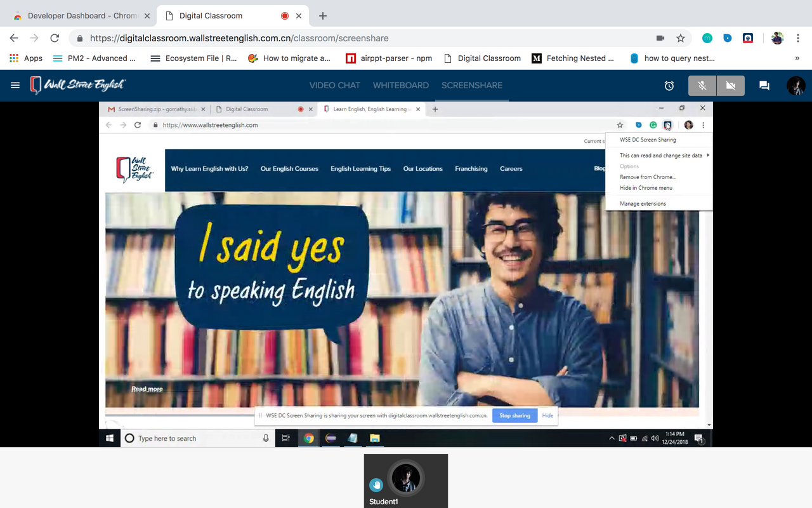
Task: Open the How to migrate bookmark
Action: pos(289,58)
